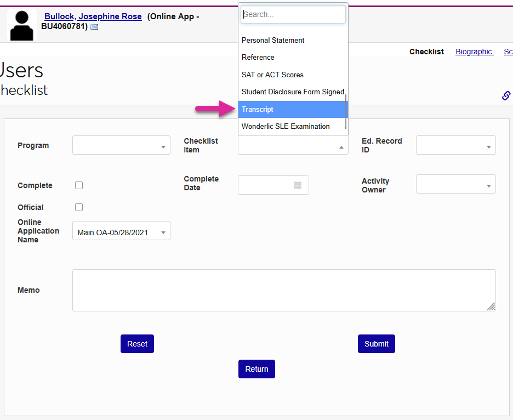Open Bullock, Josephine Rose profile link
The width and height of the screenshot is (513, 420).
point(93,16)
